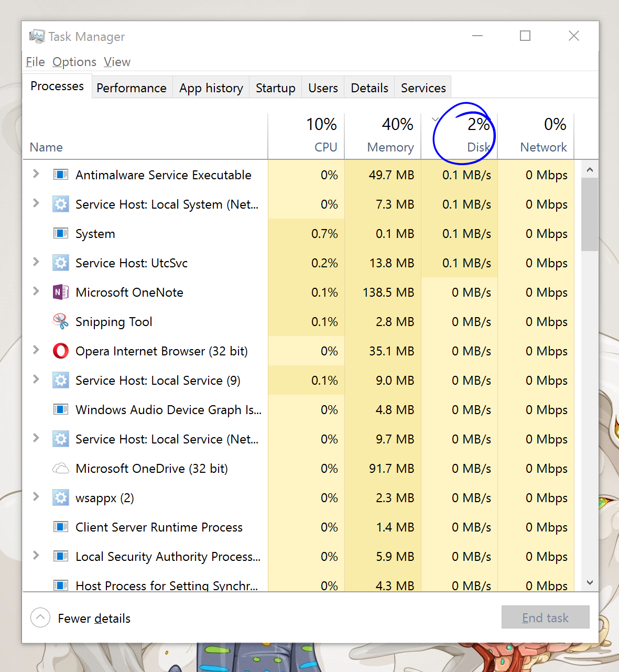
Task: Expand the wsappx (2) group
Action: 36,496
